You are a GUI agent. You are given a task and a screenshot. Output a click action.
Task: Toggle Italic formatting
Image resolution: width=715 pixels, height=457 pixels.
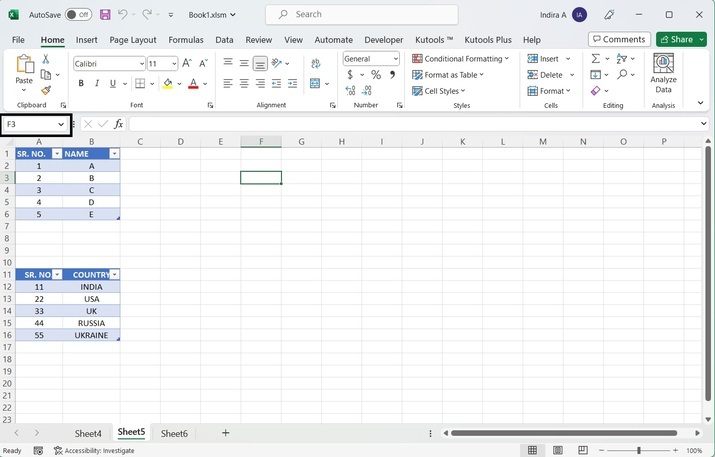[x=97, y=84]
